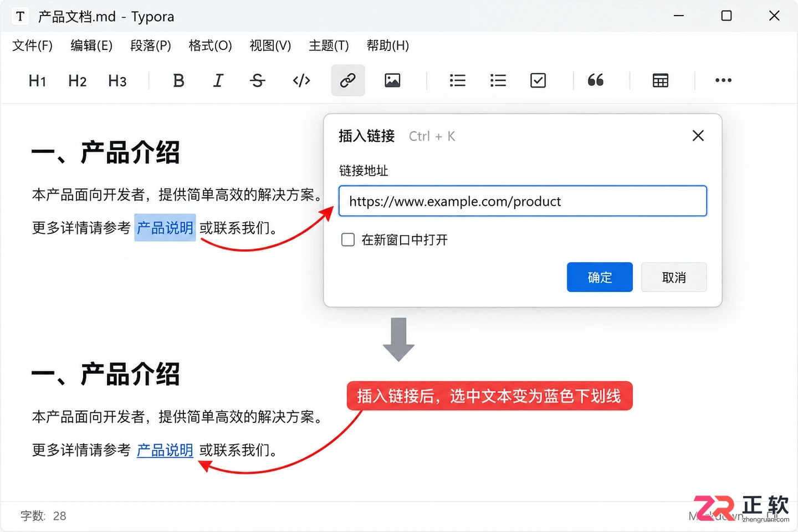This screenshot has width=798, height=532.
Task: Insert a table from toolbar
Action: coord(661,81)
